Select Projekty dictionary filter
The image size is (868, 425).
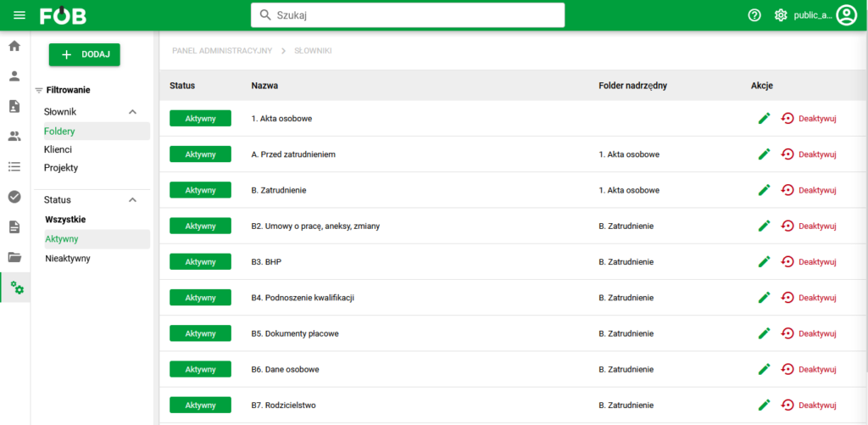[x=61, y=168]
